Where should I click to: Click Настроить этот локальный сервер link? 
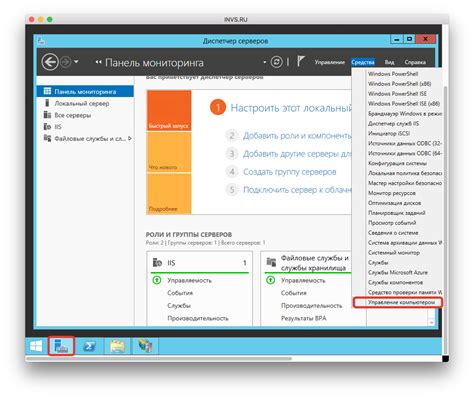(x=291, y=108)
